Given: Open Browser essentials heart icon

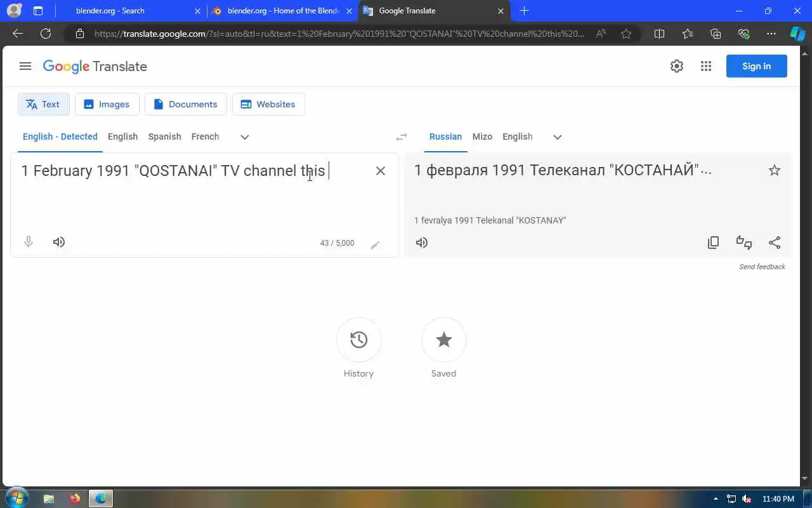Looking at the screenshot, I should coord(743,34).
